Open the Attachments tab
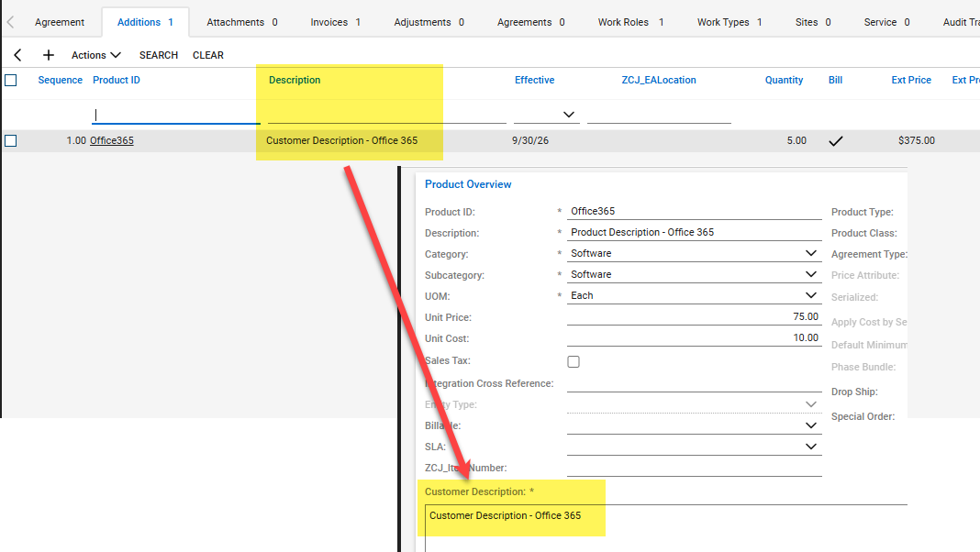Image resolution: width=980 pixels, height=552 pixels. (242, 22)
